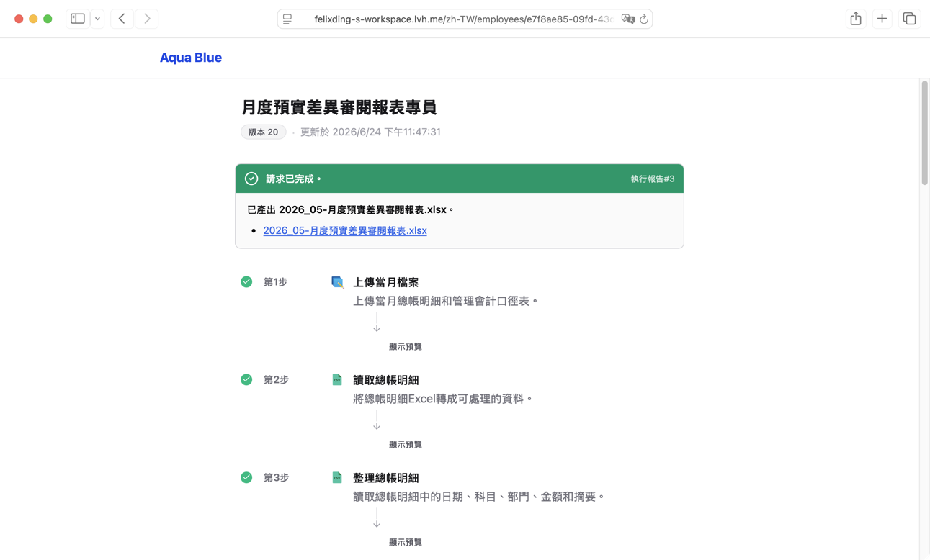Expand 顯示預覽 under 整理總帳明細
This screenshot has width=930, height=560.
click(406, 542)
